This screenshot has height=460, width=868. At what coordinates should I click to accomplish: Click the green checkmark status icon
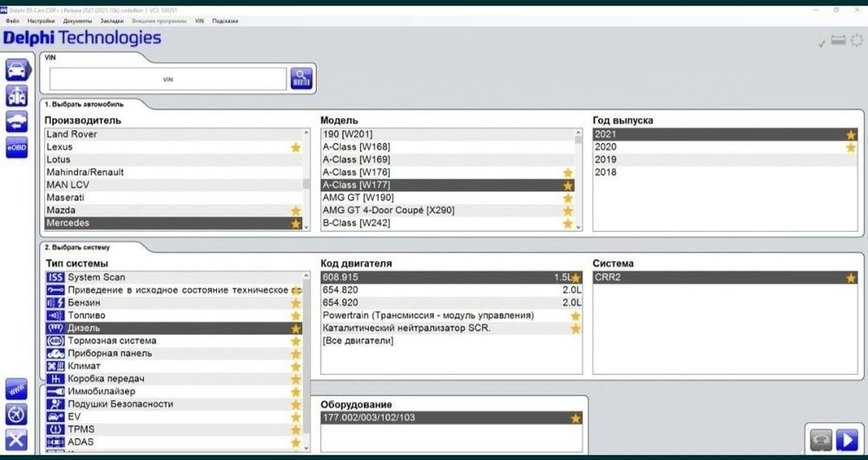coord(822,43)
